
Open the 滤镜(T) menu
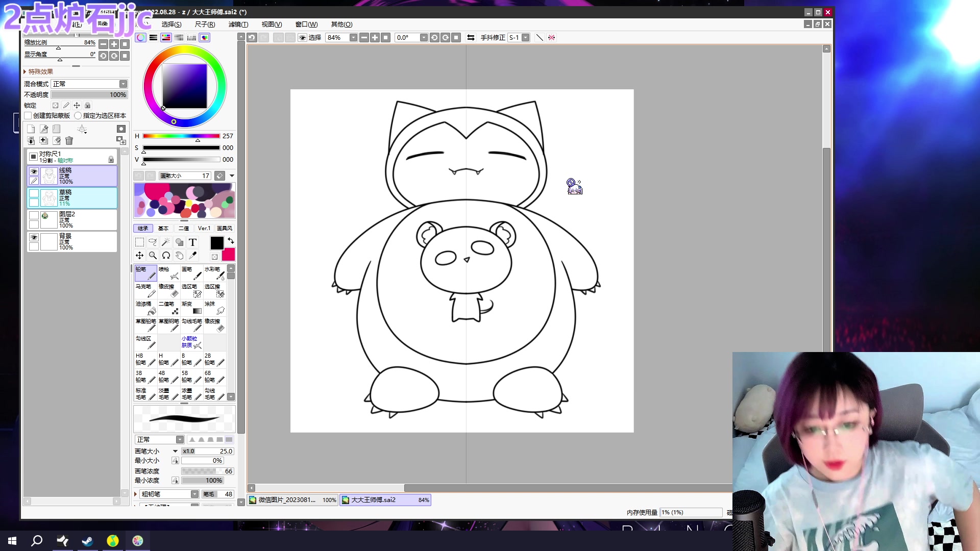(x=238, y=24)
